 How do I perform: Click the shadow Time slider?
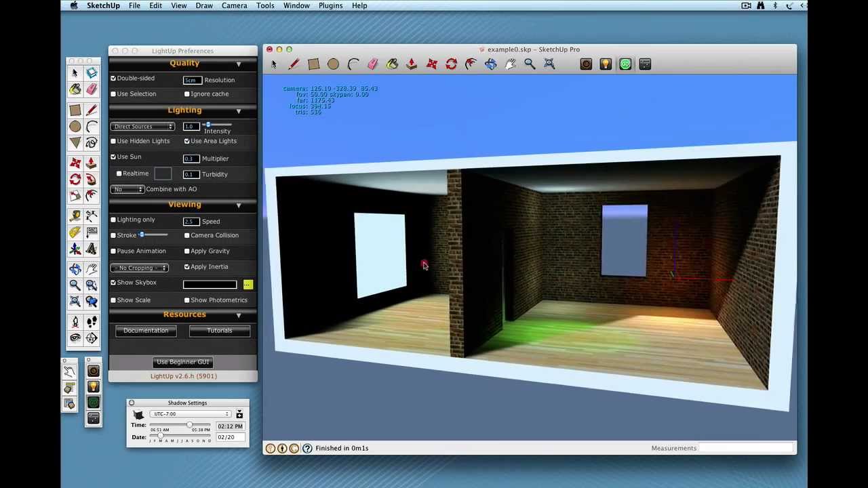[x=180, y=425]
